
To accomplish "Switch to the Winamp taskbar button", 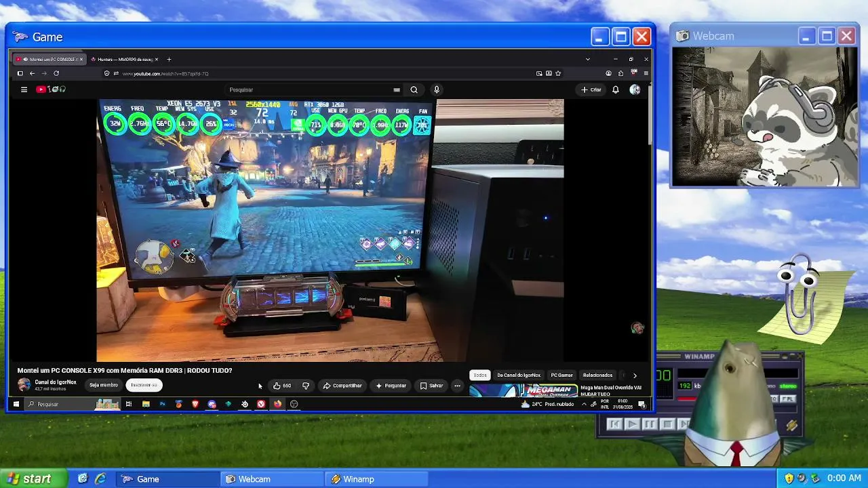I will (376, 479).
